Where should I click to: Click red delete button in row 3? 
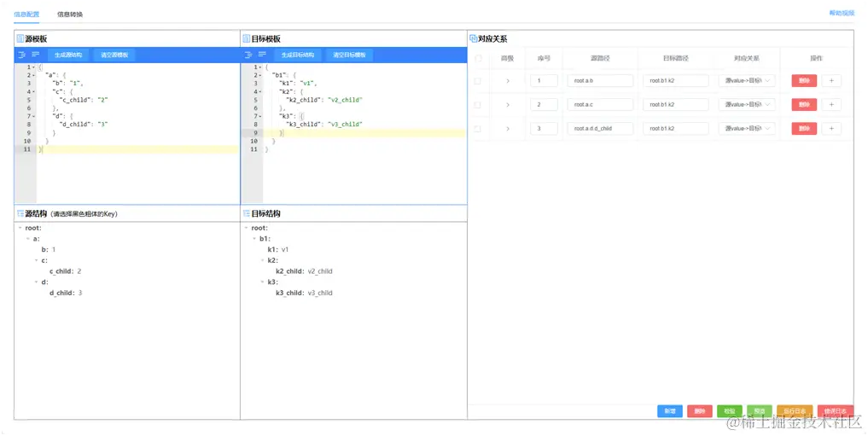coord(804,128)
